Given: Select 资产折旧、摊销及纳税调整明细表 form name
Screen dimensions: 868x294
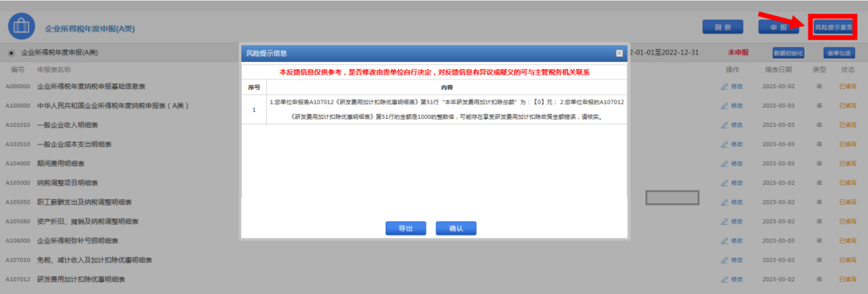Looking at the screenshot, I should click(x=88, y=222).
